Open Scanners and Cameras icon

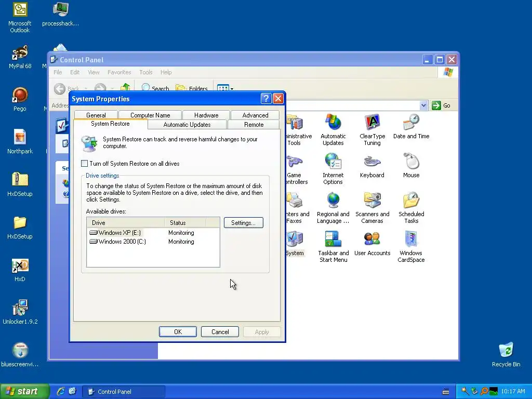point(372,208)
